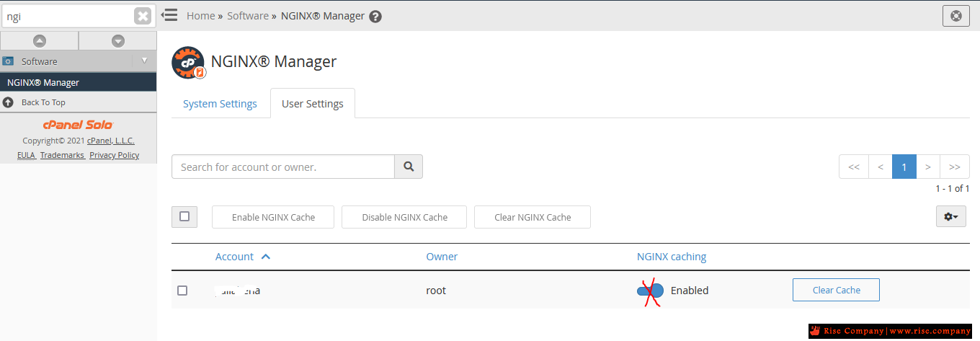Click the Back To Top arrow icon
This screenshot has height=341, width=980.
(x=8, y=102)
